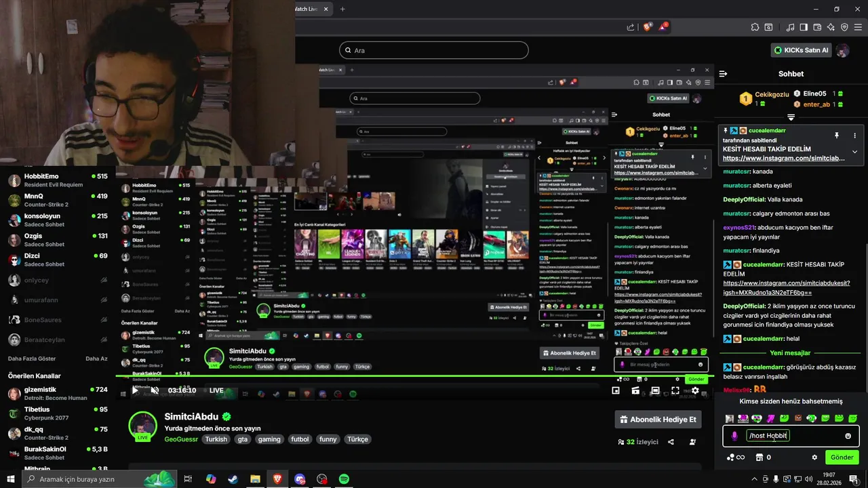This screenshot has height=488, width=868.
Task: Open konsoloyun channel in sidebar
Action: coord(58,220)
